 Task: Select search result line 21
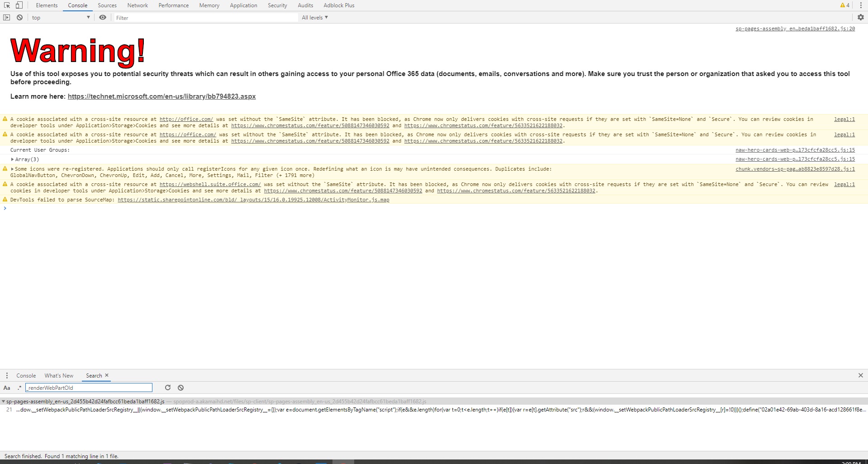pyautogui.click(x=434, y=410)
